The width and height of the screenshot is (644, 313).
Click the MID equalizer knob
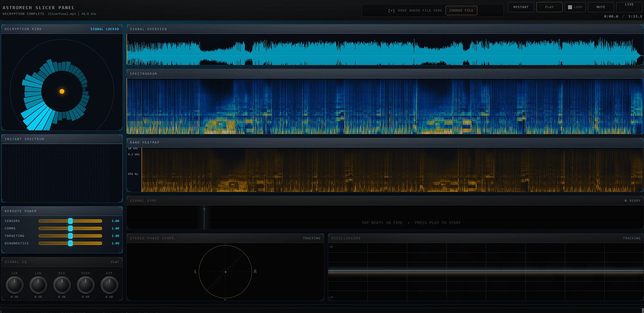pyautogui.click(x=62, y=285)
